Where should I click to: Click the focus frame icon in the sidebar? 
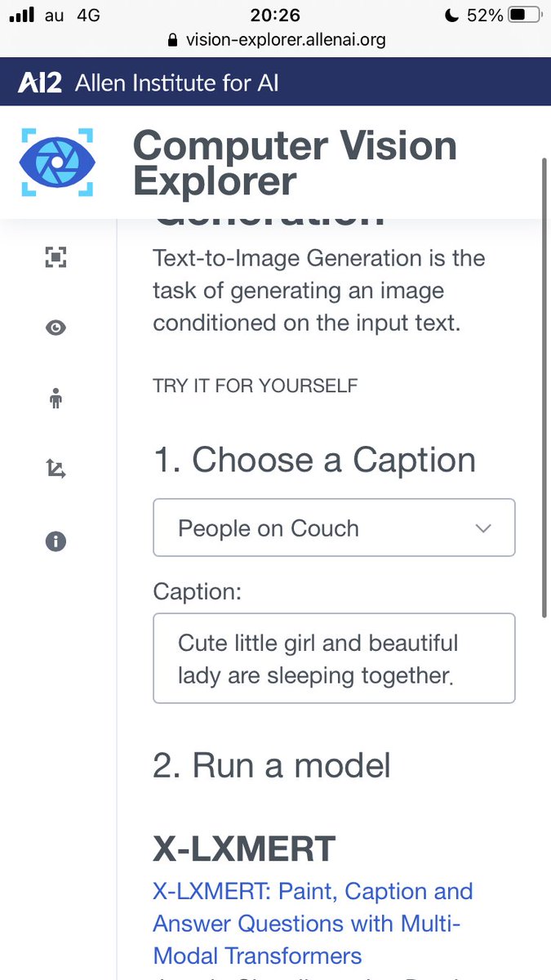click(x=56, y=257)
